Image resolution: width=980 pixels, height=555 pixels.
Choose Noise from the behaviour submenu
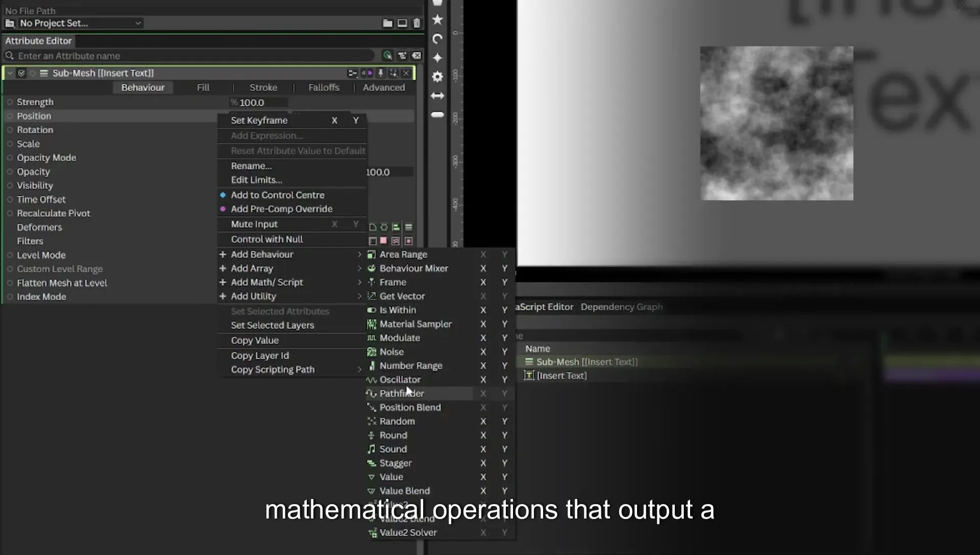(x=391, y=351)
